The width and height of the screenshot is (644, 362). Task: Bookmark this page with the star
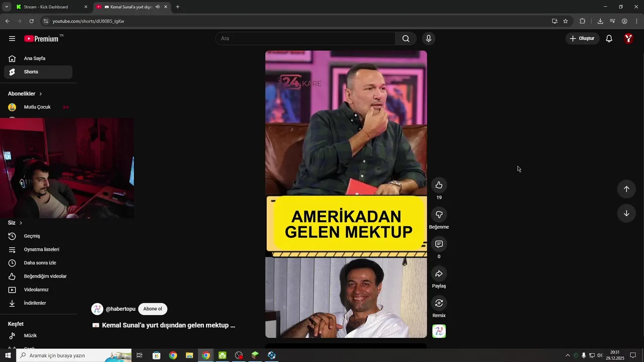(566, 21)
